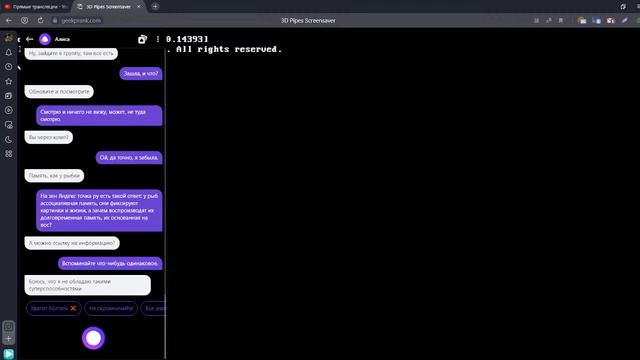Close the 3D Pipes Screensaver tab
Screen dimensions: 640x360
point(139,7)
